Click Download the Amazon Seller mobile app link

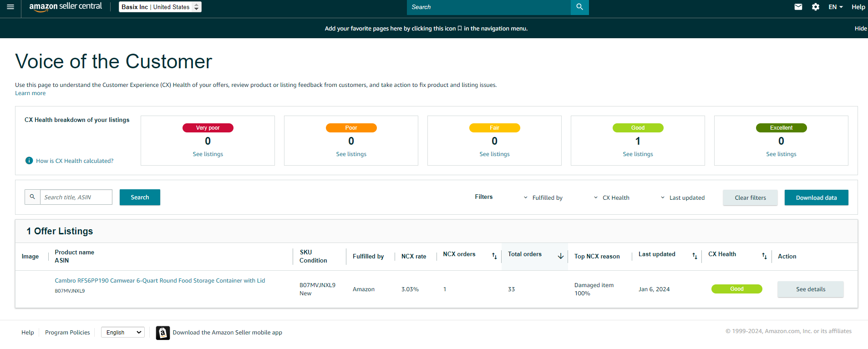tap(228, 333)
